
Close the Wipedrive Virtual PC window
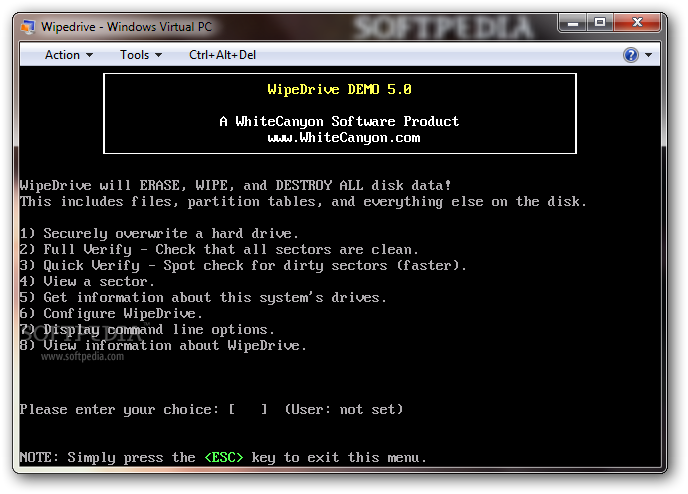(637, 23)
